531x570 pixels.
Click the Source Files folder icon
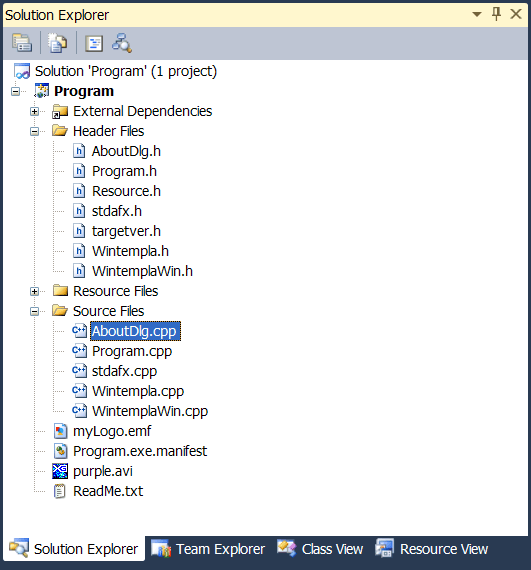(x=60, y=310)
